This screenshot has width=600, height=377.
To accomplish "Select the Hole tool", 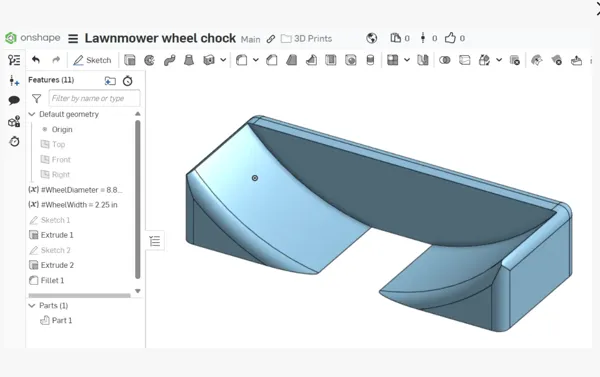I will [351, 60].
